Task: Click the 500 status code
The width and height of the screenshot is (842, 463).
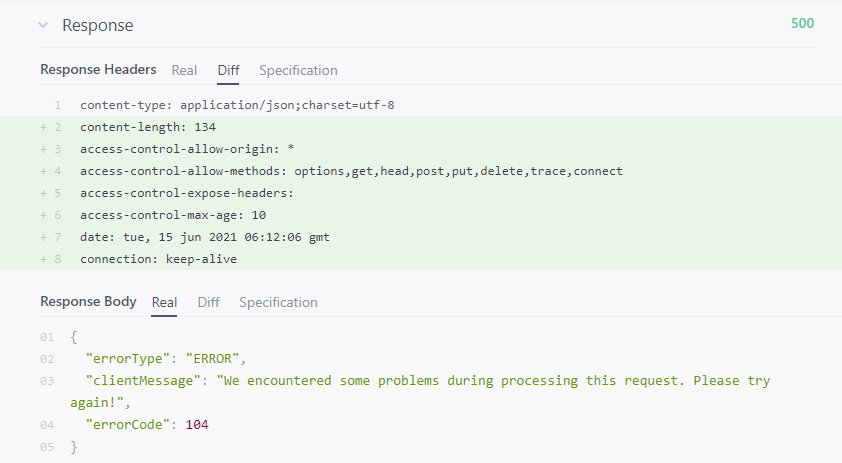Action: [802, 23]
